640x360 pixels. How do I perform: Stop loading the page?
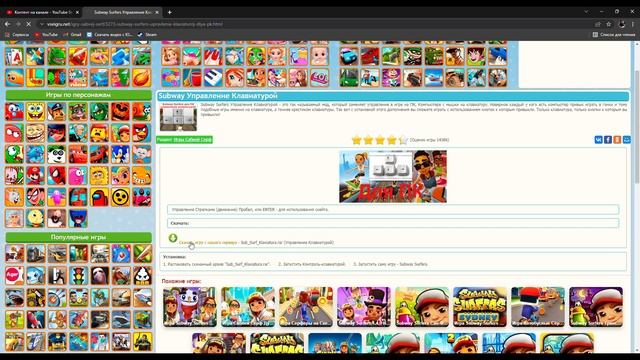(29, 24)
